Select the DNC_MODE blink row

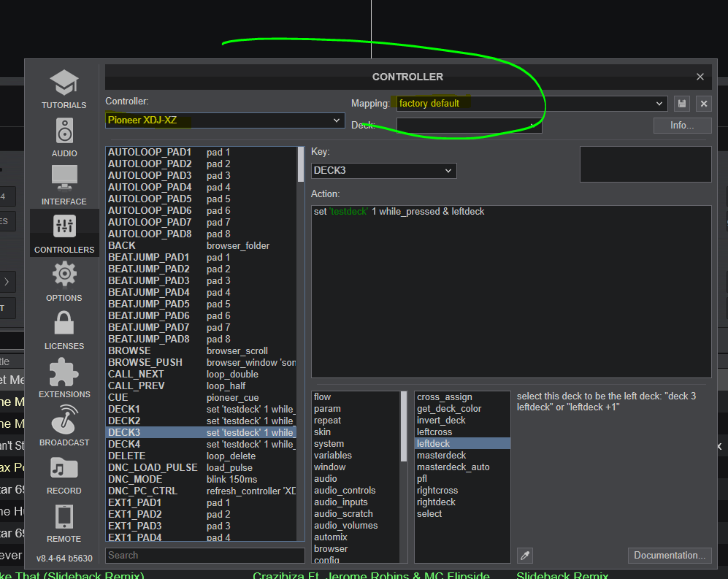(201, 479)
